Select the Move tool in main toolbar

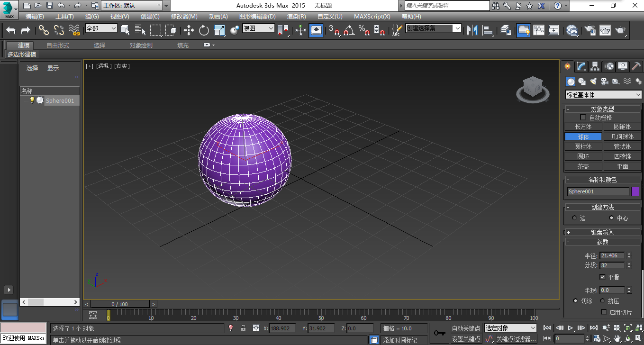(189, 30)
